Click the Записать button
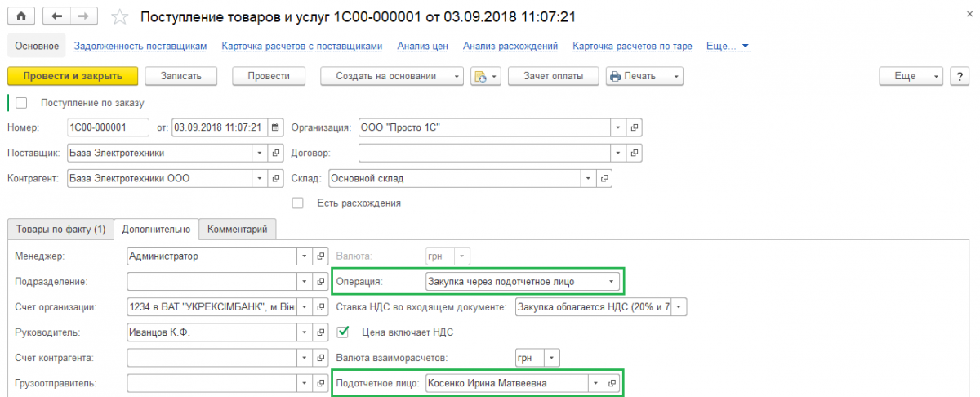Image resolution: width=980 pixels, height=397 pixels. point(181,76)
